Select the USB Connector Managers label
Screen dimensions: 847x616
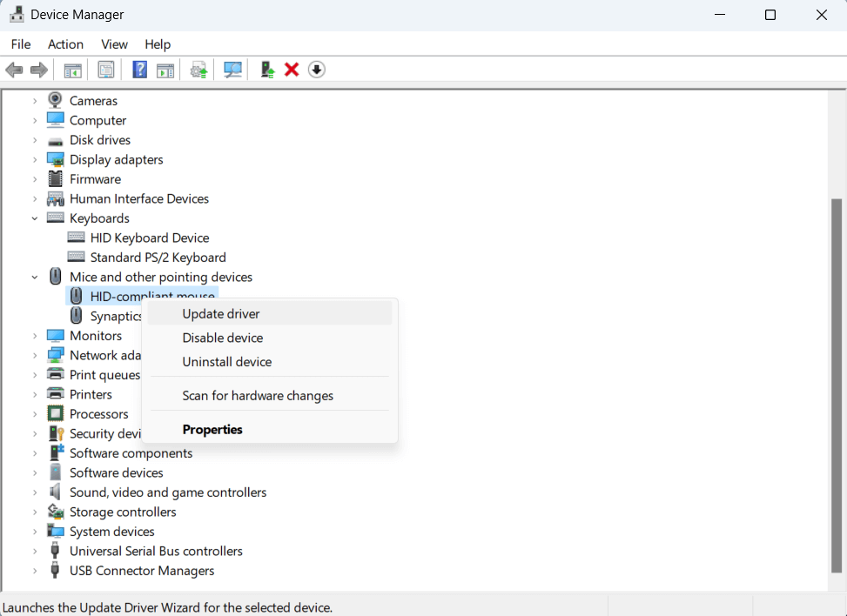pyautogui.click(x=142, y=571)
